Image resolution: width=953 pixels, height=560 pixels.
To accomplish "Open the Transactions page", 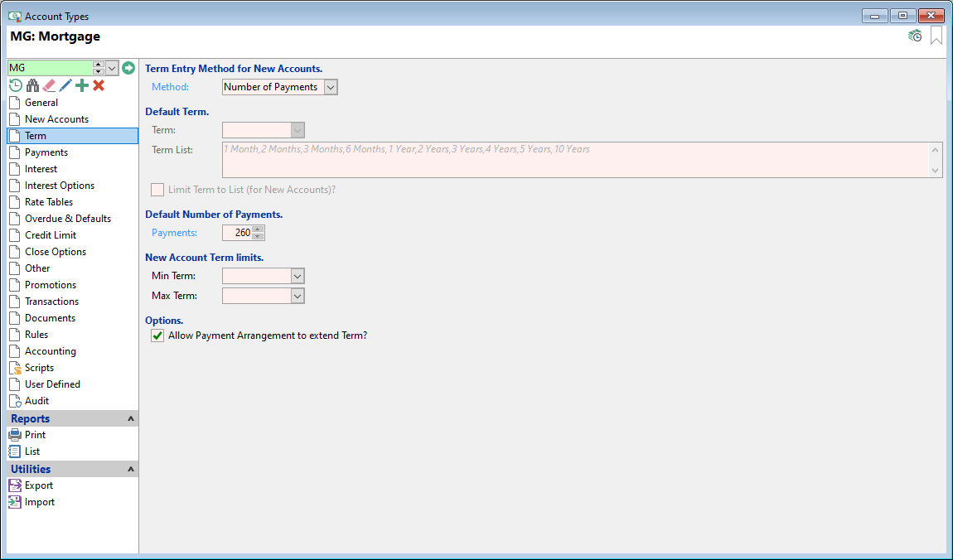I will 72,302.
